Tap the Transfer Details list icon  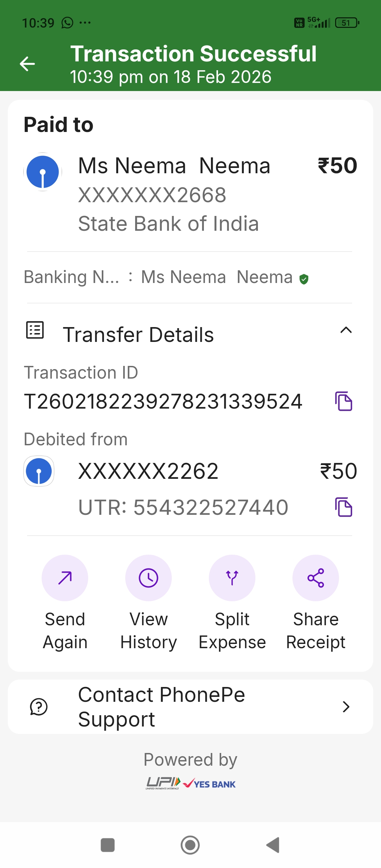tap(35, 330)
